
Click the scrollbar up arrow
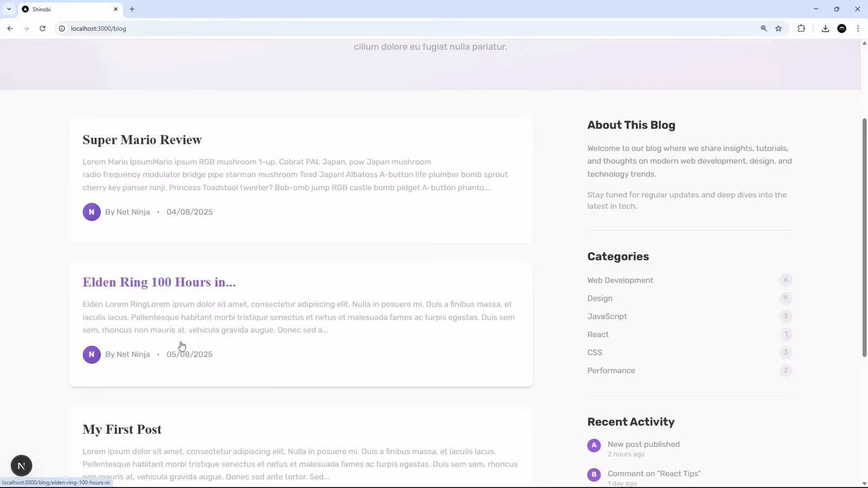[864, 43]
